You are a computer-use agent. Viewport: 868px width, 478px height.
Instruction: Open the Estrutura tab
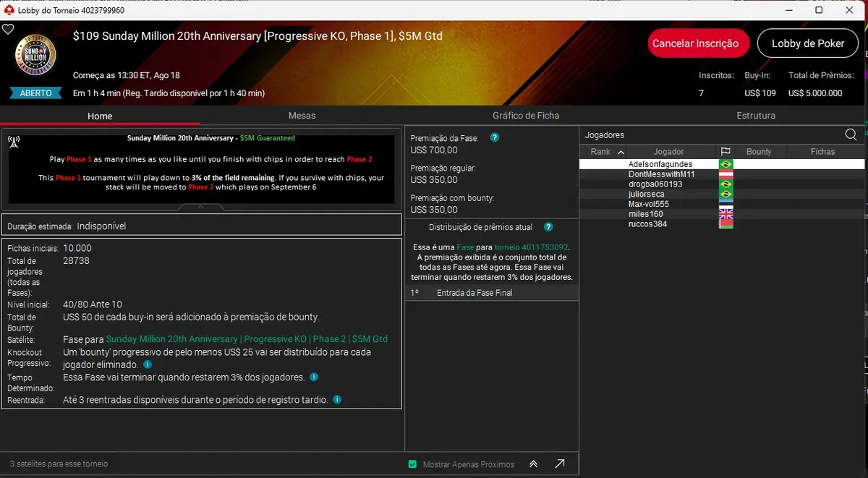756,116
